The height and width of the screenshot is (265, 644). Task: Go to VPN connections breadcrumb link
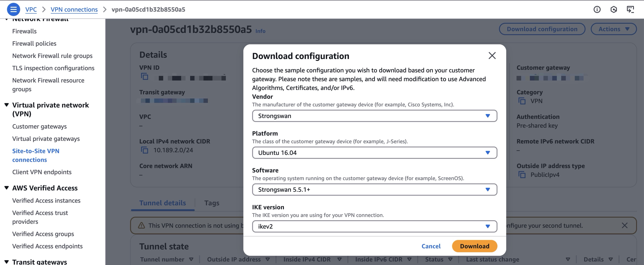coord(74,9)
